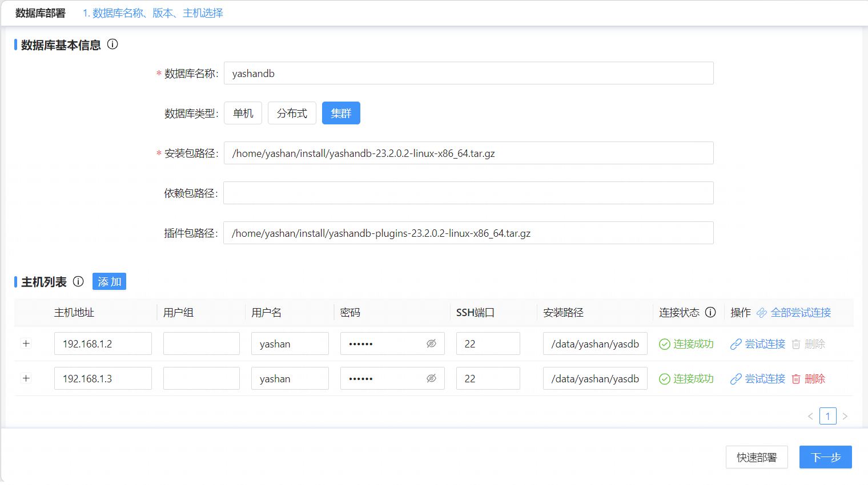Image resolution: width=868 pixels, height=485 pixels.
Task: Click 尝试连接 for host 192.168.1.2
Action: coord(765,344)
